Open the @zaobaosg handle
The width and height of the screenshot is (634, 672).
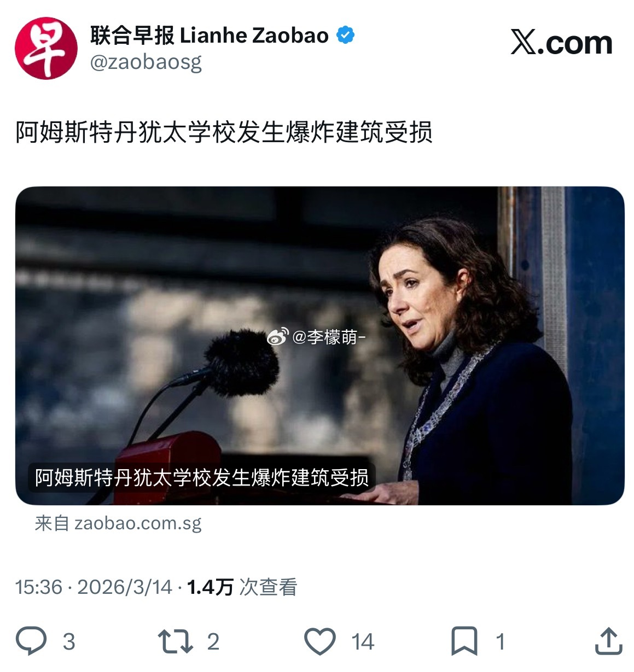[x=146, y=62]
